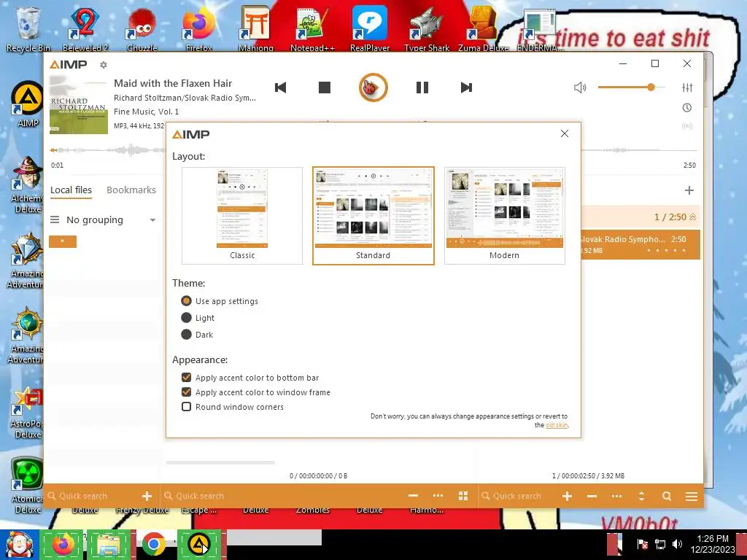Viewport: 747px width, 560px height.
Task: Select the orange asterisk group item
Action: pos(63,241)
